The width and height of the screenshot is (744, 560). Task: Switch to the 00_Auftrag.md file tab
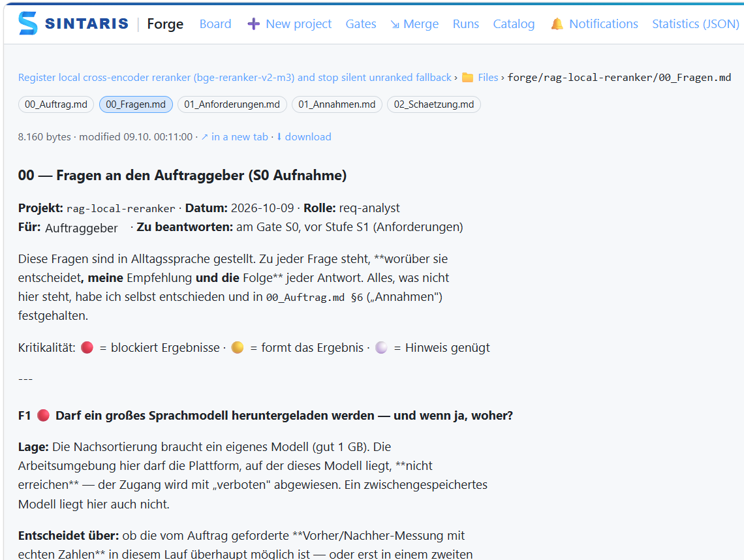(56, 104)
